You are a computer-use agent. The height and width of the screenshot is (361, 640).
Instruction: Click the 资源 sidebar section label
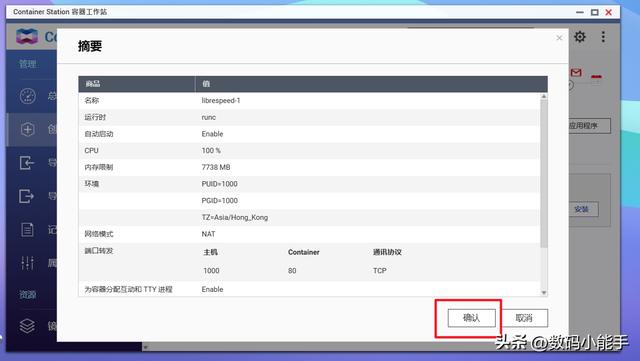(x=28, y=294)
